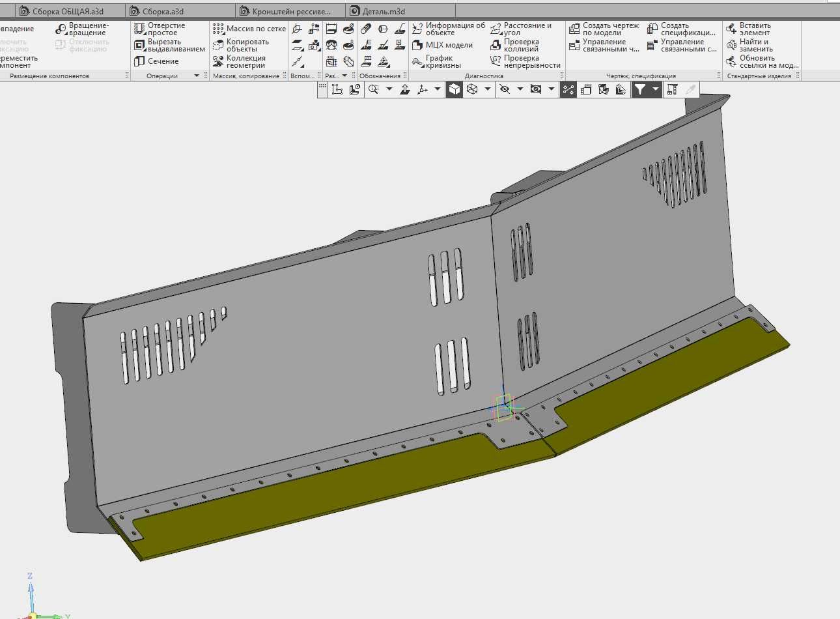Toggle the highlighted mates display button
Viewport: 840px width, 619px height.
pyautogui.click(x=568, y=89)
